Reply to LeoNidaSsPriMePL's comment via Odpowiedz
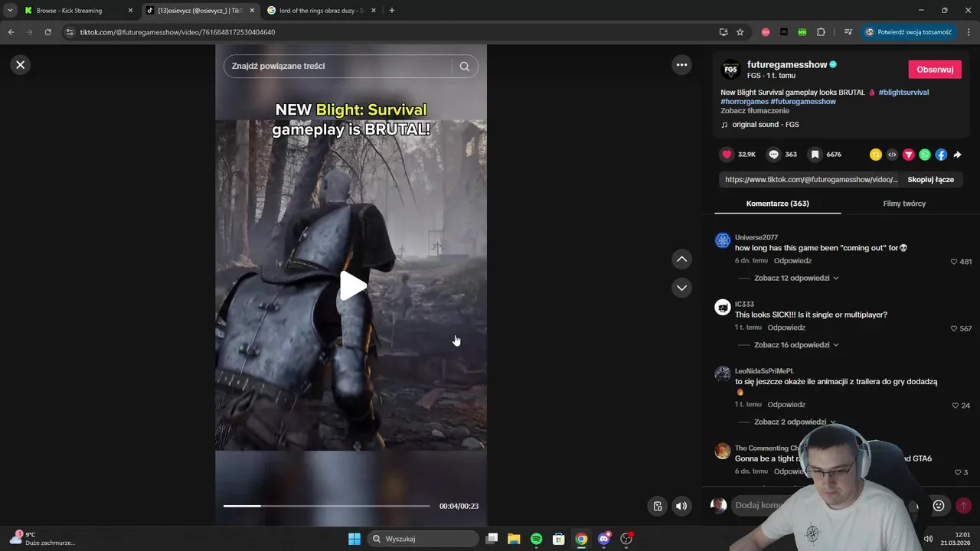The image size is (980, 551). [x=786, y=405]
